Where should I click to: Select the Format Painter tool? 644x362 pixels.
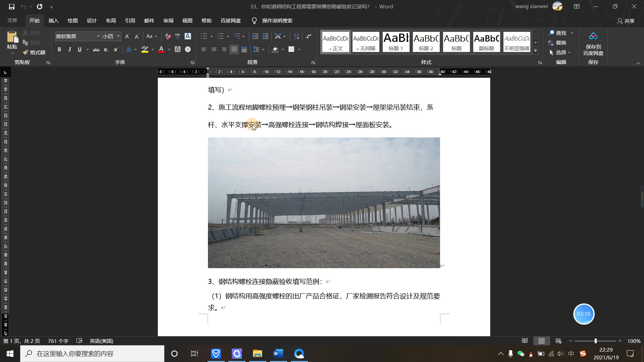(34, 52)
